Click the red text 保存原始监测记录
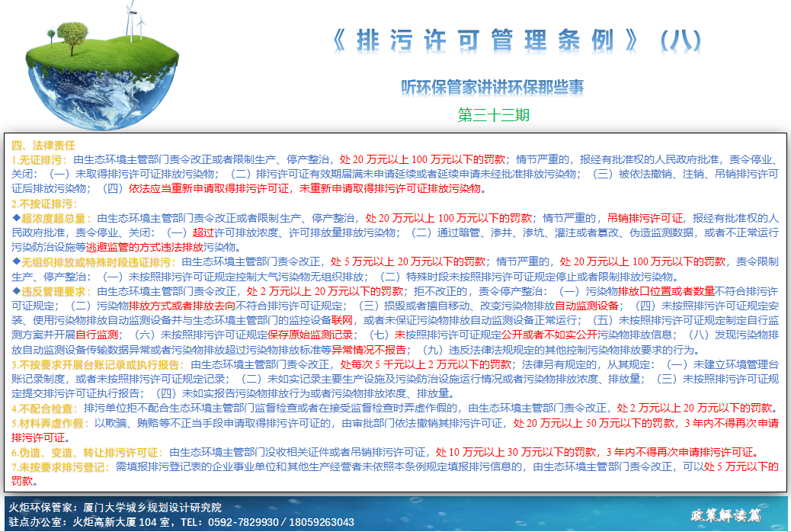791x532 pixels. (x=310, y=335)
